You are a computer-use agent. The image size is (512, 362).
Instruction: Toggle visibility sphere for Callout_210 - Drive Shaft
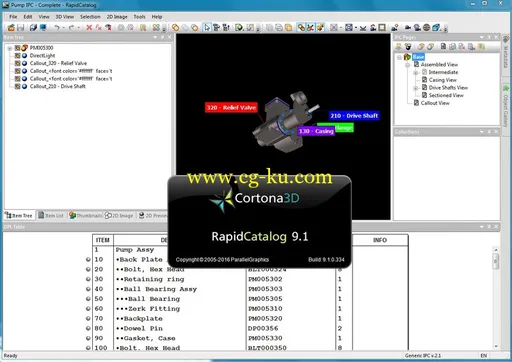[x=24, y=86]
